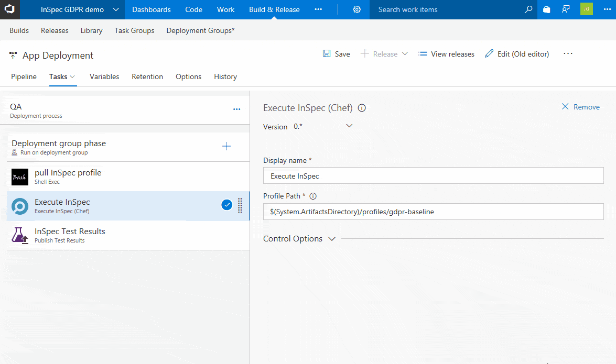This screenshot has height=364, width=616.
Task: Click the Execute InSpec (Chef) info icon
Action: coord(362,108)
